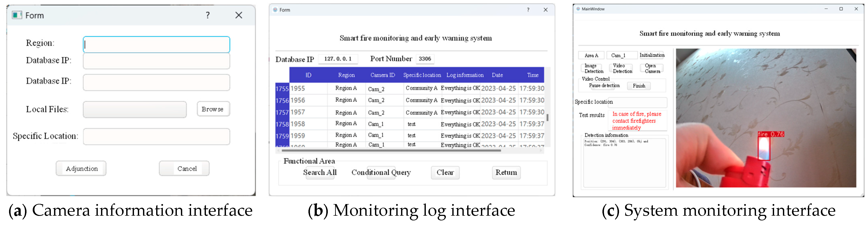Click the Image Detection button
Image resolution: width=868 pixels, height=226 pixels.
[593, 69]
